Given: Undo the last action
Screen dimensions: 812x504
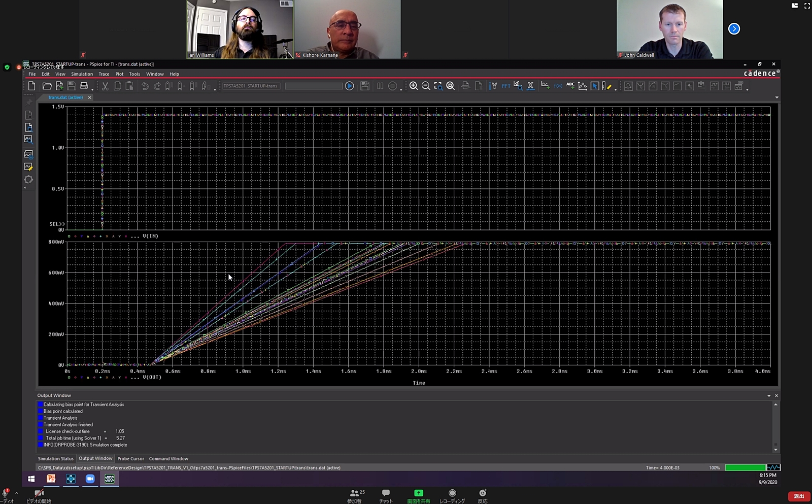Looking at the screenshot, I should tap(145, 86).
